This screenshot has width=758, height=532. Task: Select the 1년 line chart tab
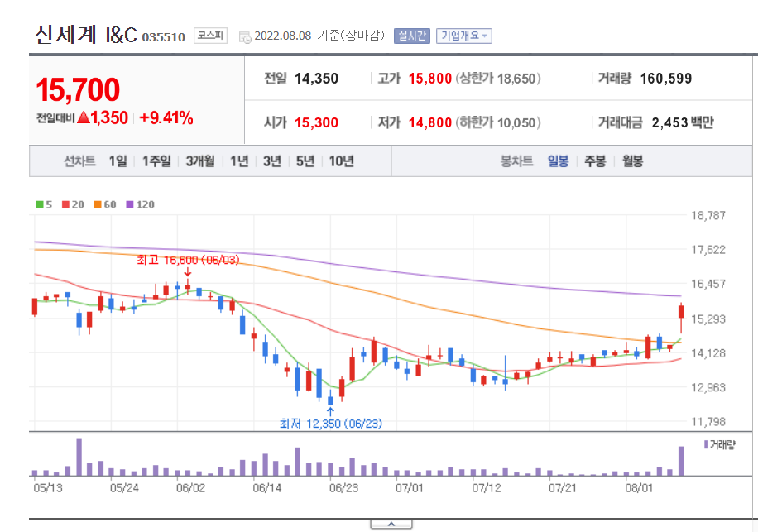[239, 161]
